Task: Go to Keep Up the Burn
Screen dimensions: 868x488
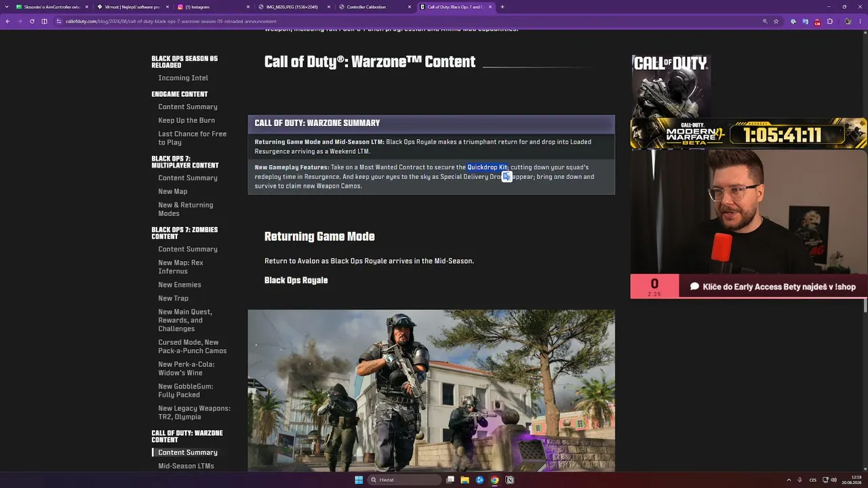Action: coord(186,121)
